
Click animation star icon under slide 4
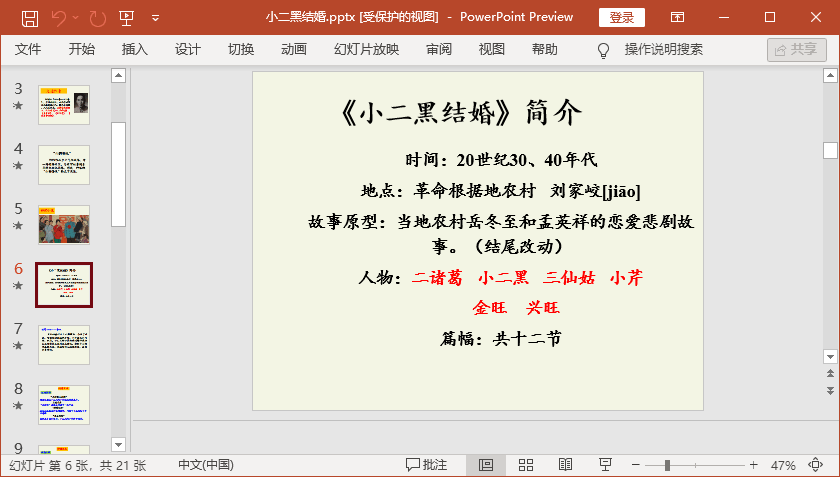coord(18,166)
